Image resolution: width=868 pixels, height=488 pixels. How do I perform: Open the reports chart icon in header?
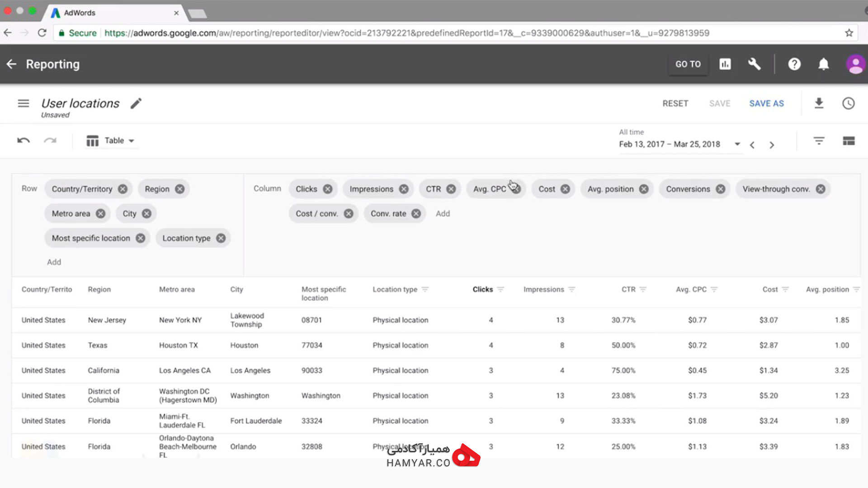[x=725, y=64]
